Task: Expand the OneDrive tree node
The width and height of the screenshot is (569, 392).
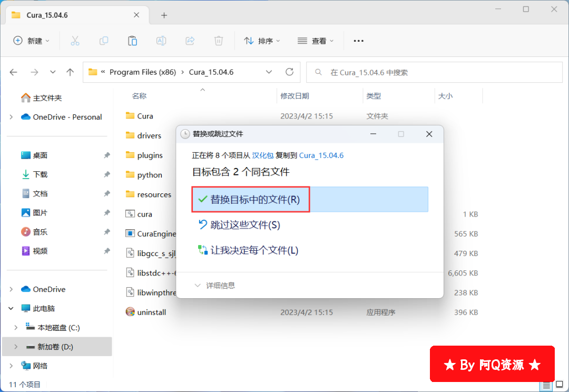Action: point(11,289)
